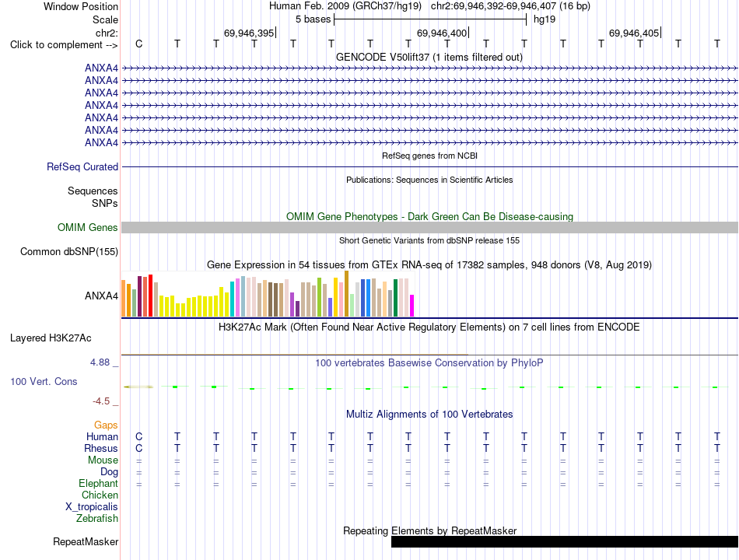
Task: Click the bright red bar in the GTEx chart
Action: (150, 296)
